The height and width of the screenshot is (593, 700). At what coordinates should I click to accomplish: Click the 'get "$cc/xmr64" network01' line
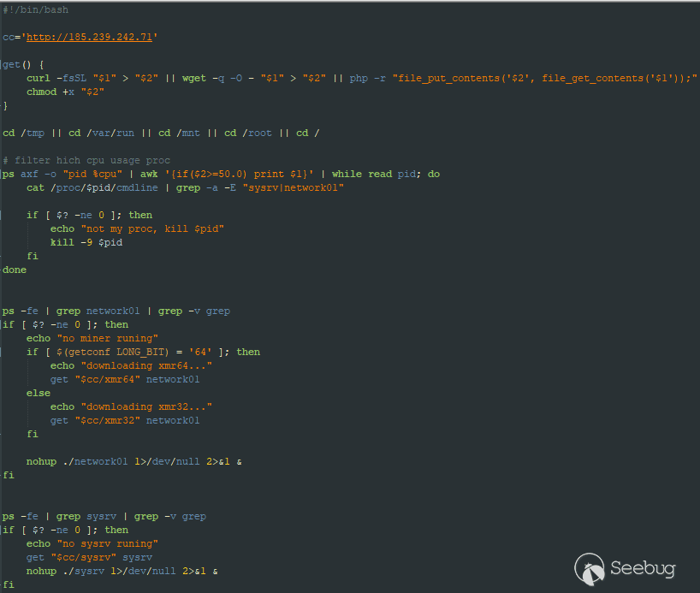[x=125, y=380]
